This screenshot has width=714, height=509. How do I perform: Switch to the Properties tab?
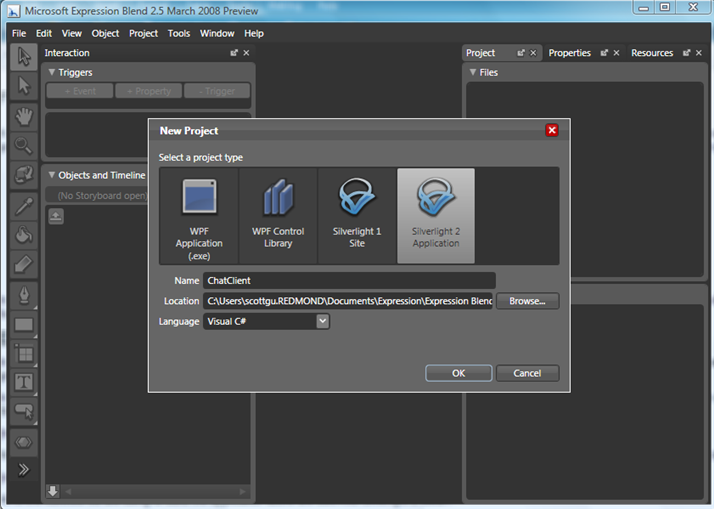coord(569,53)
